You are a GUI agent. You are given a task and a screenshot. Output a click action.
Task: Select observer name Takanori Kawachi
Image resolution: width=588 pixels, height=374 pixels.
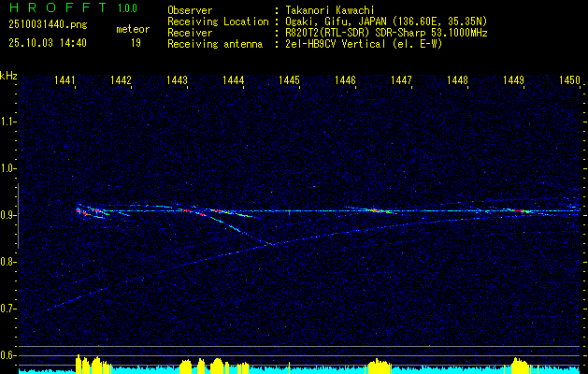tap(330, 10)
